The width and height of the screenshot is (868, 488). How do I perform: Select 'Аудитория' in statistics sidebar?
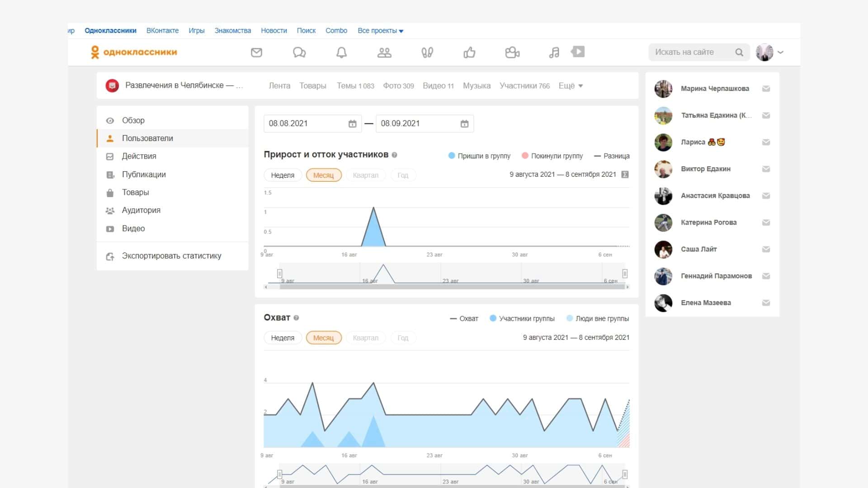pyautogui.click(x=141, y=210)
